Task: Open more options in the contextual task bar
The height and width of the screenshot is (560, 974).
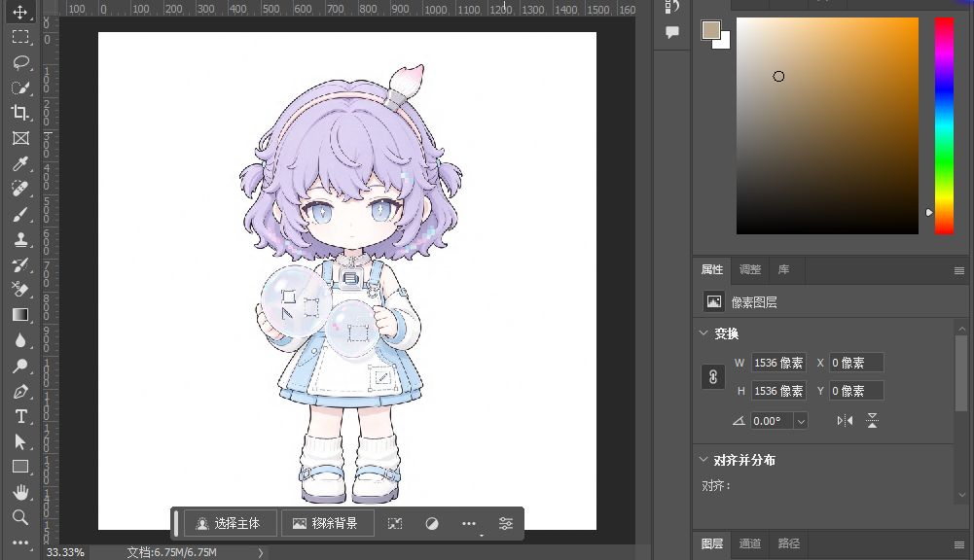Action: tap(469, 523)
